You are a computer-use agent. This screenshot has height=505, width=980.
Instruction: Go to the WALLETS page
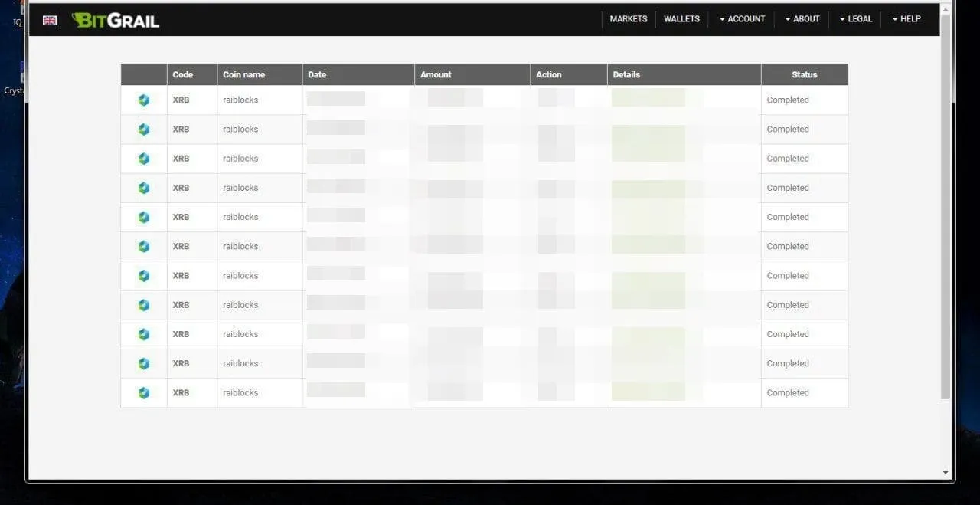pyautogui.click(x=681, y=19)
